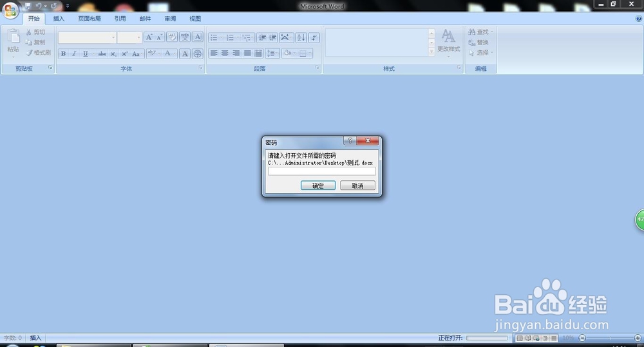
Task: Click the 查找 find button
Action: (x=480, y=32)
